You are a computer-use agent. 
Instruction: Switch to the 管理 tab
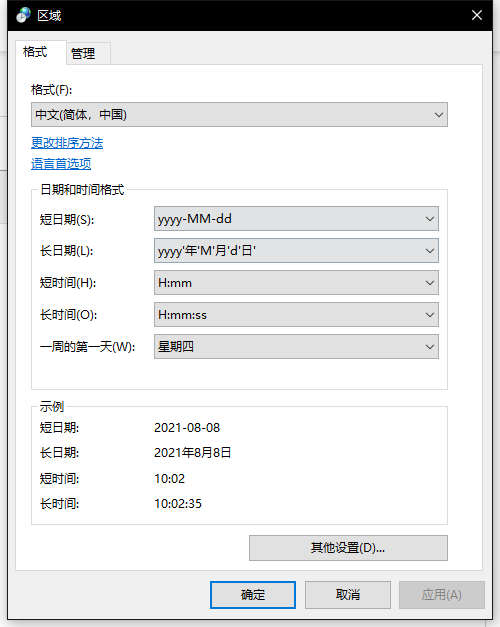[x=88, y=53]
